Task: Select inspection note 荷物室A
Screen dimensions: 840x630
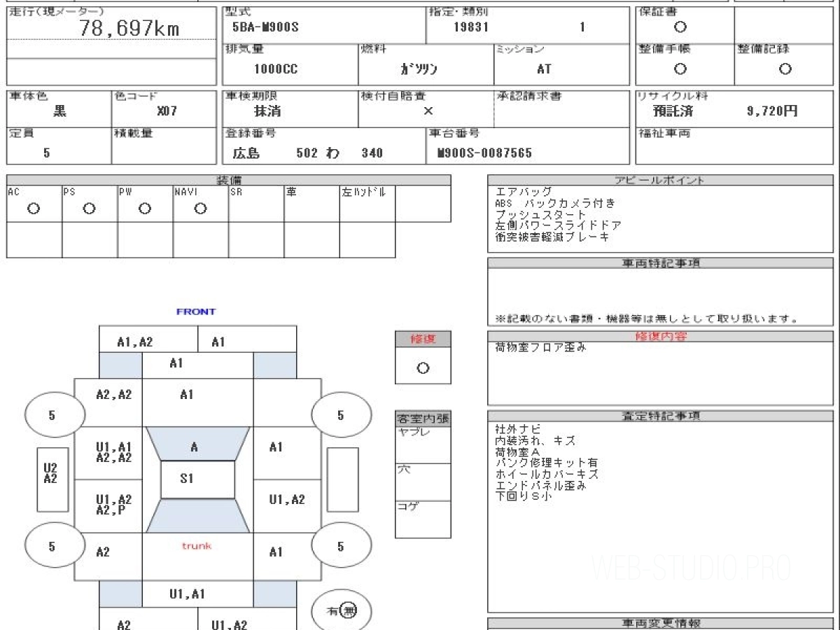Action: point(517,452)
